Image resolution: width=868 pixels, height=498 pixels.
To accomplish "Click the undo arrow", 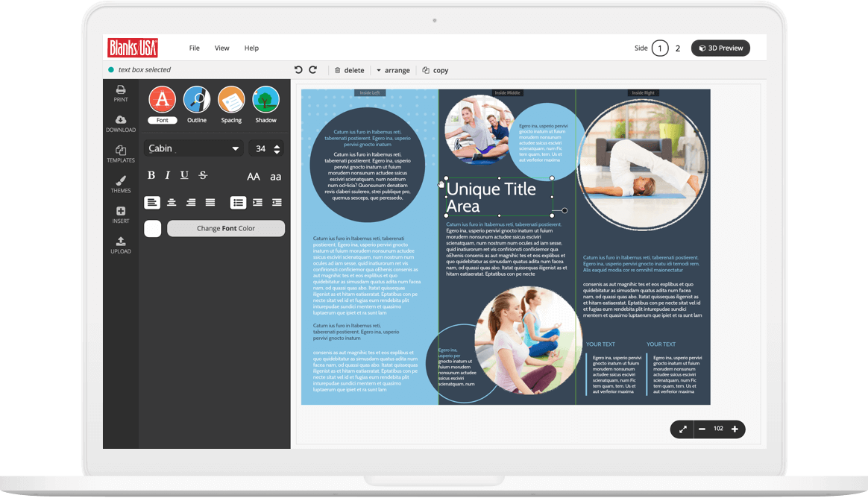I will pyautogui.click(x=298, y=70).
